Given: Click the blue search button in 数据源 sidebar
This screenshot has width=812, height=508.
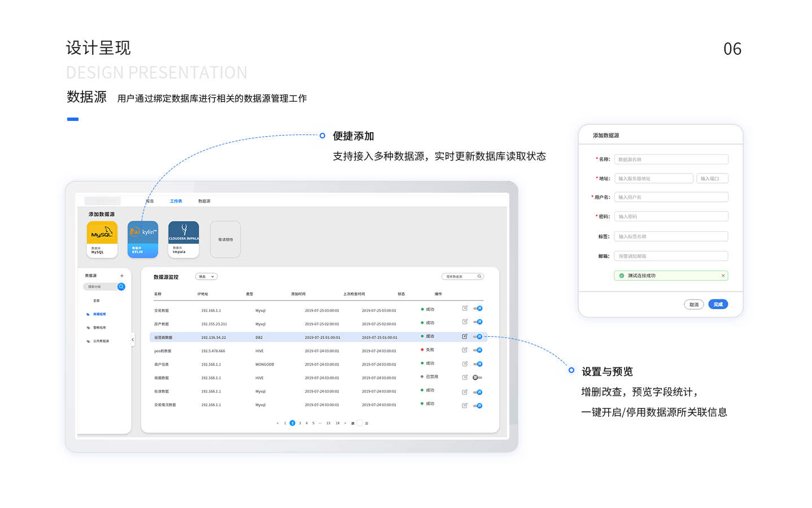Looking at the screenshot, I should click(x=121, y=286).
